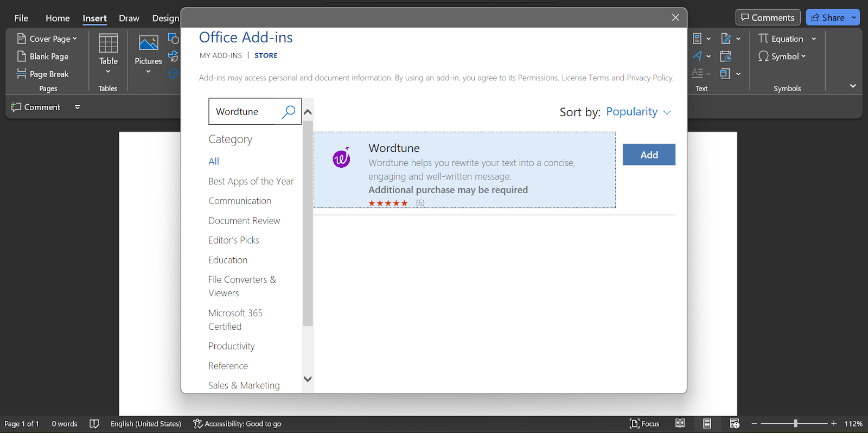Open the Share button dropdown arrow

854,17
